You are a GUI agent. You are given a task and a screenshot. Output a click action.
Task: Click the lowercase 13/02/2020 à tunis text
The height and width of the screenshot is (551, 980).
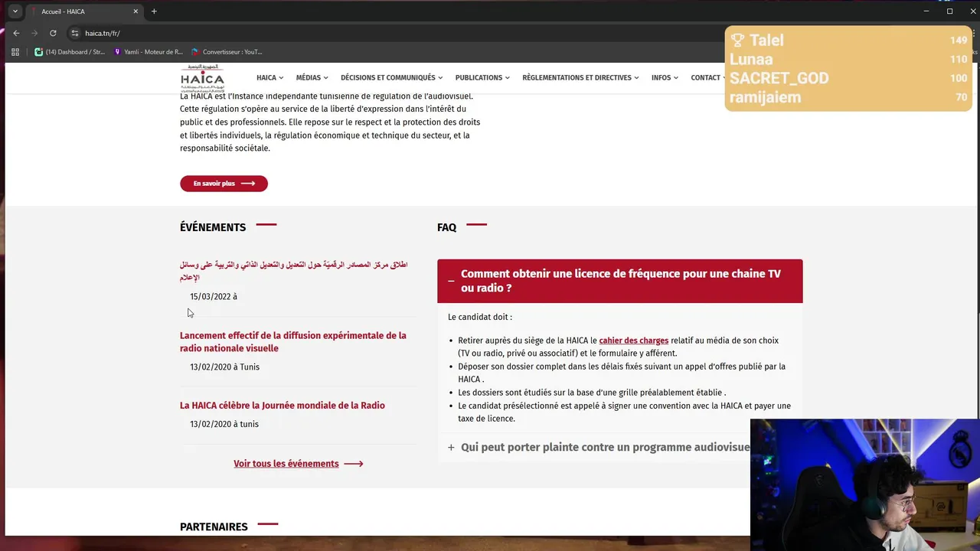coord(224,424)
